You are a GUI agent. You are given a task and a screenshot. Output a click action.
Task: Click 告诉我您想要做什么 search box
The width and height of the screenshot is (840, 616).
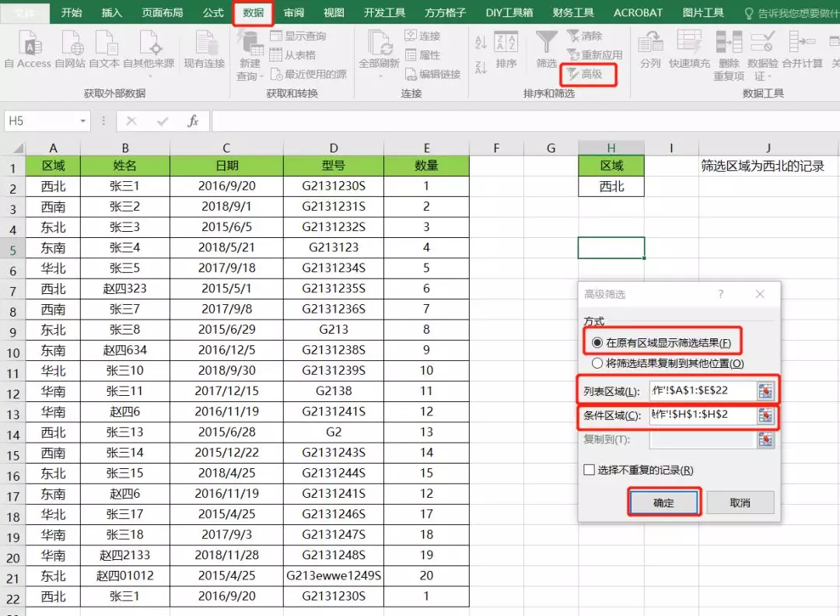point(793,13)
